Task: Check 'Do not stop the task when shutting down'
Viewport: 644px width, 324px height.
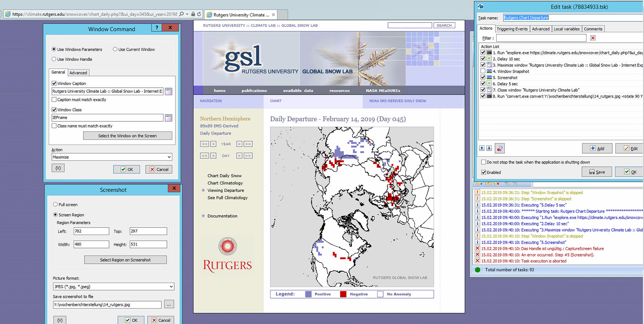Action: (x=484, y=162)
